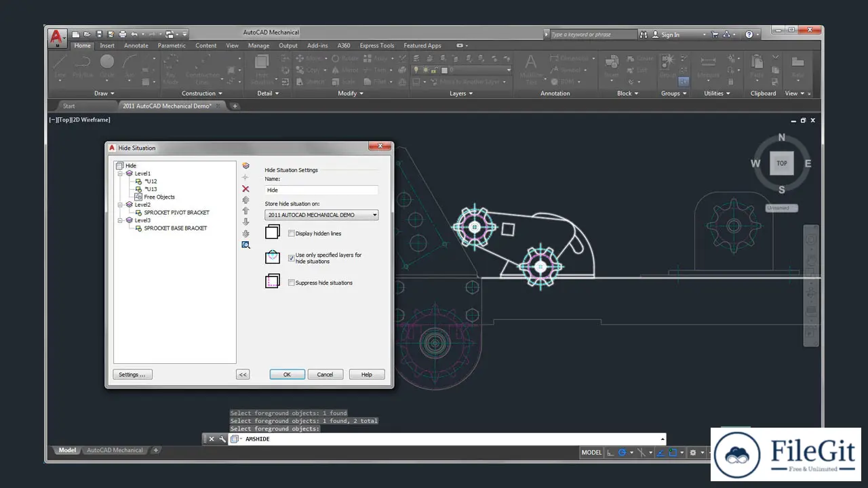Select SPROCKET PIVOT BRACKET in tree
The image size is (868, 488).
pyautogui.click(x=176, y=213)
